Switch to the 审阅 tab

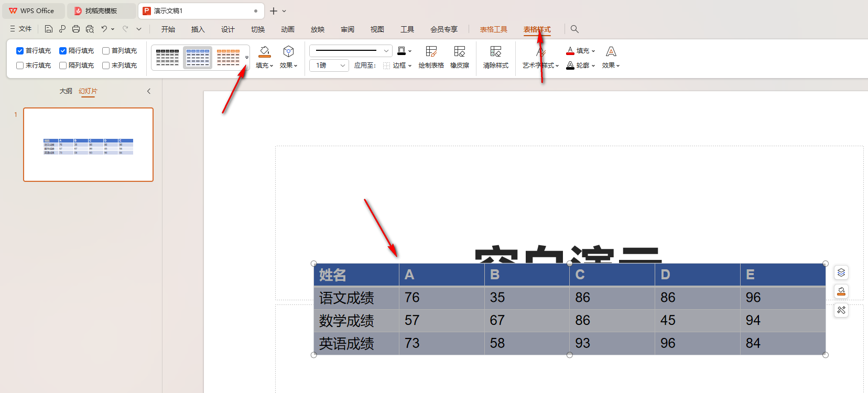click(348, 29)
